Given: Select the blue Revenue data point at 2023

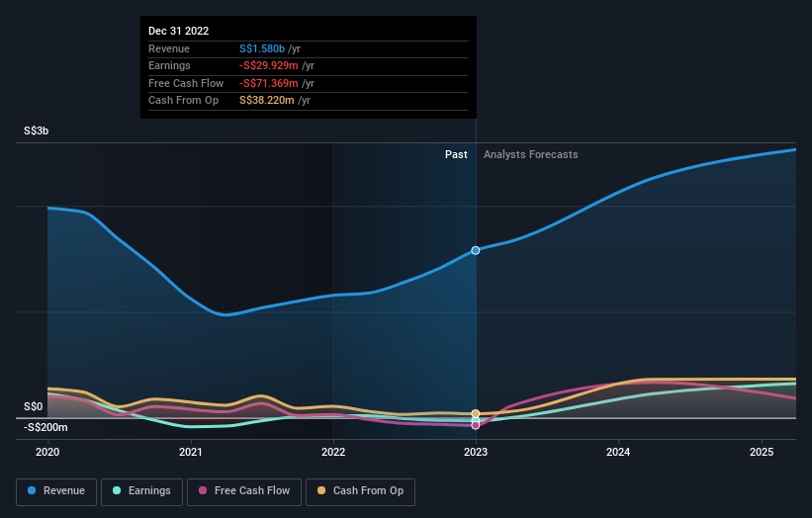Looking at the screenshot, I should [x=476, y=250].
